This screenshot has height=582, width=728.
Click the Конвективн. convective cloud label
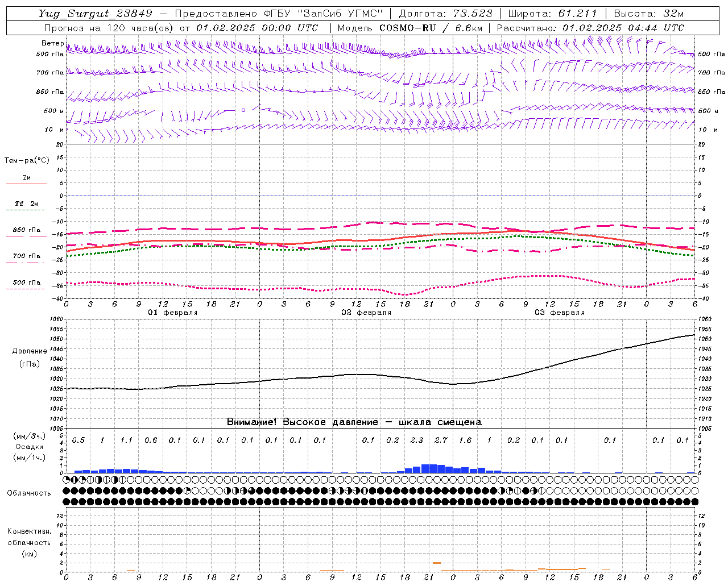[29, 531]
